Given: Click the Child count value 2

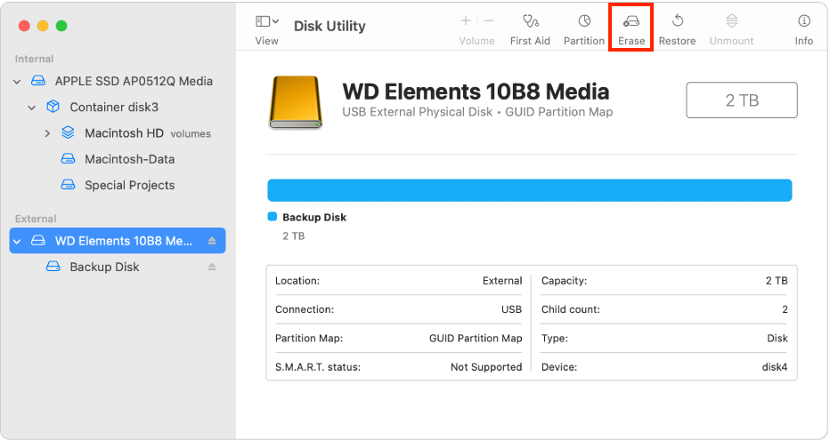Looking at the screenshot, I should click(x=785, y=309).
